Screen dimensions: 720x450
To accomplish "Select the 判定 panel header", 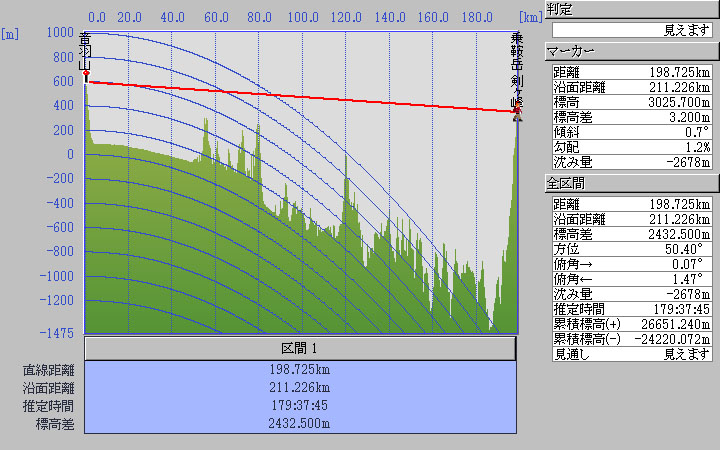I will (631, 9).
